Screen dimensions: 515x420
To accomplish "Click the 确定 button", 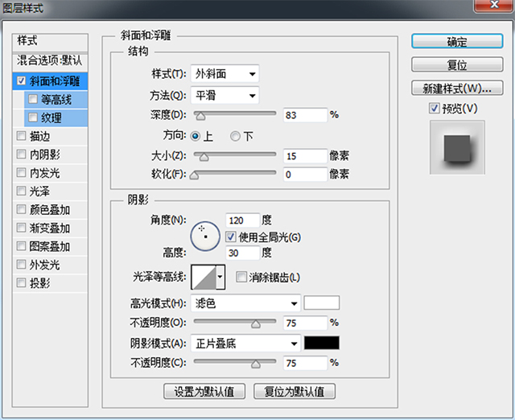I will coord(457,41).
